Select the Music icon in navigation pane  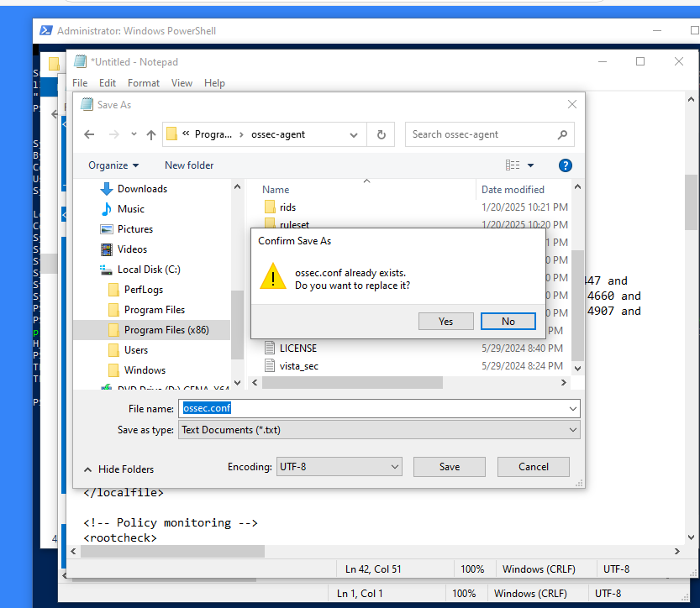[x=107, y=209]
